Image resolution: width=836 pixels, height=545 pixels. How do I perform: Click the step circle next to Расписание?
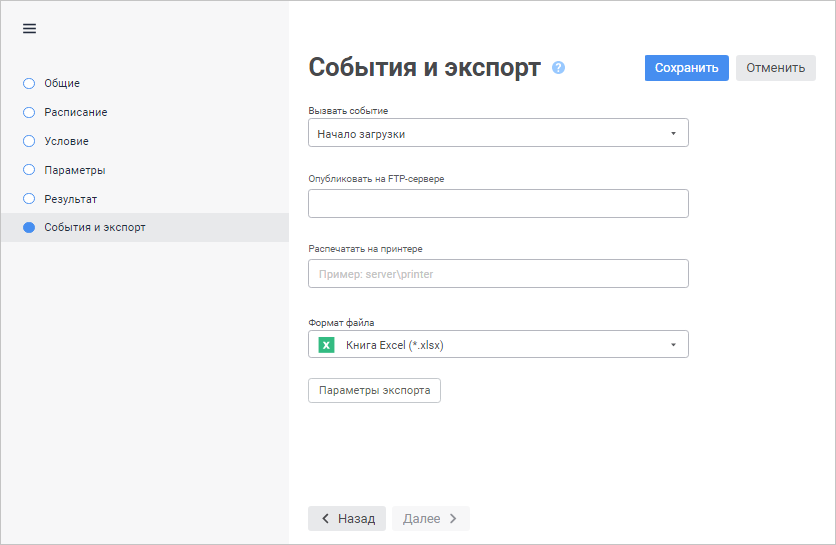click(29, 112)
